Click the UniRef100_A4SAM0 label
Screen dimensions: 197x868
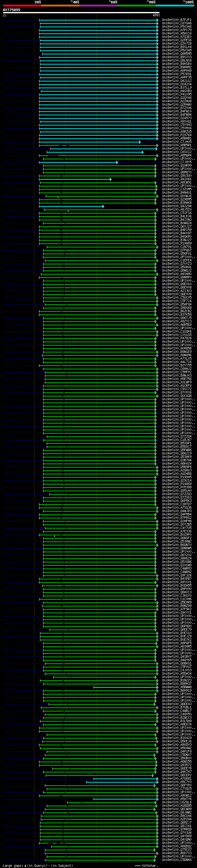(x=176, y=274)
